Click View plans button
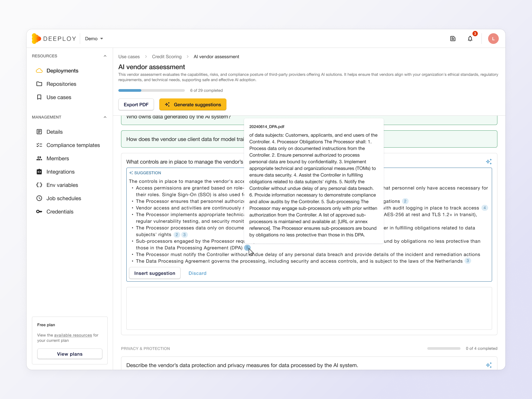This screenshot has height=399, width=532. [x=70, y=354]
